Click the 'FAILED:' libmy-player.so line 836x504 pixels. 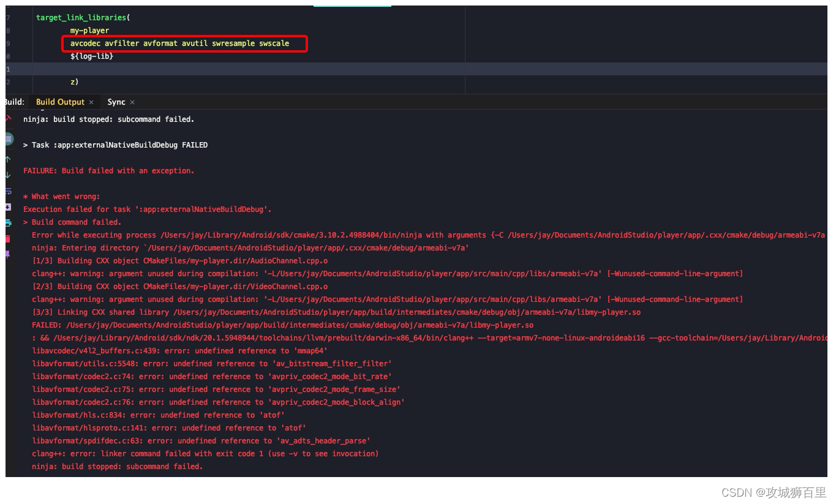[282, 325]
